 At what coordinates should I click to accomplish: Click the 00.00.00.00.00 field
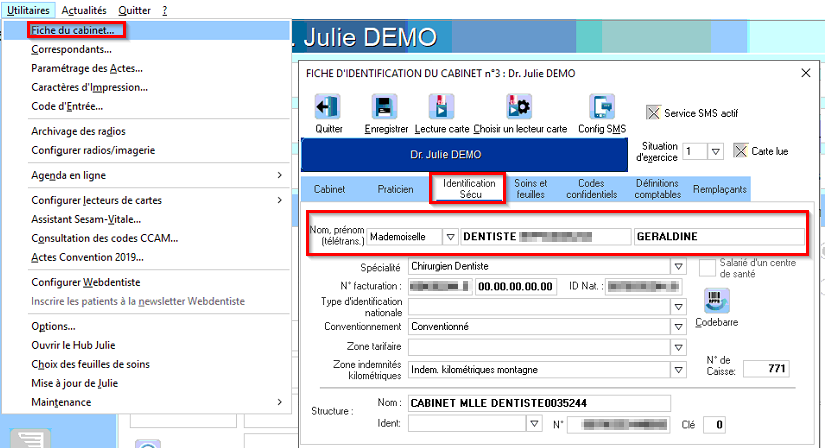click(516, 286)
